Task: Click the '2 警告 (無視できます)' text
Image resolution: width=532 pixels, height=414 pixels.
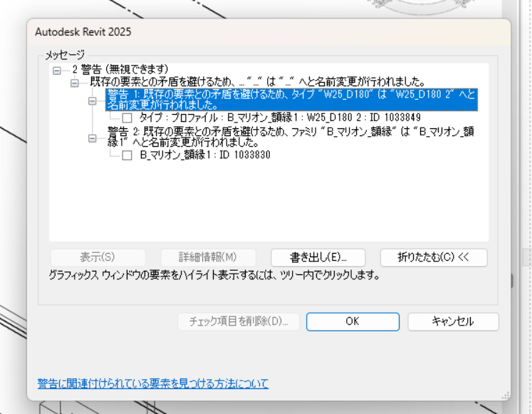Action: pyautogui.click(x=120, y=70)
